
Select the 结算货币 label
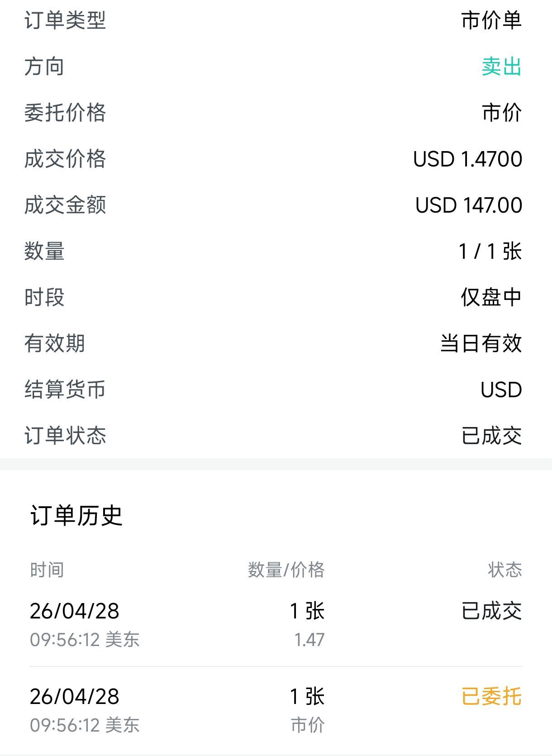(65, 390)
